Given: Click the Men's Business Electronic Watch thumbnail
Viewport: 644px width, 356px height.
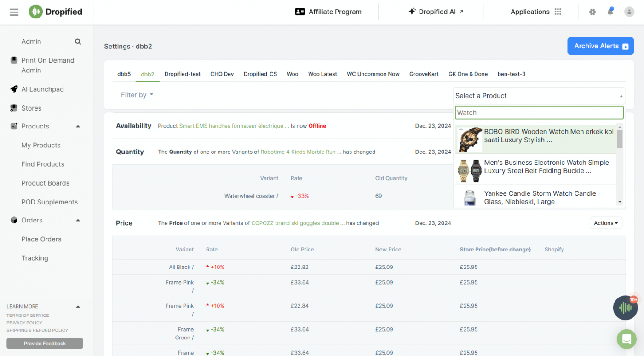Looking at the screenshot, I should point(470,170).
